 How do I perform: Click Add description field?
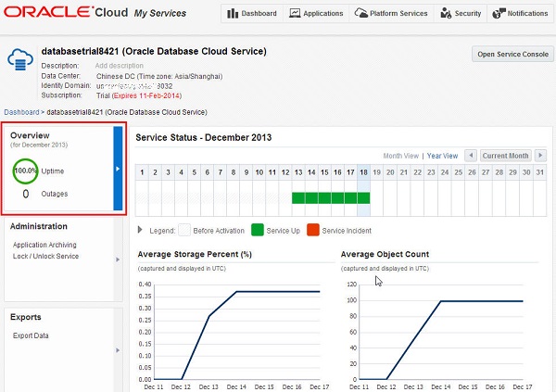[120, 66]
